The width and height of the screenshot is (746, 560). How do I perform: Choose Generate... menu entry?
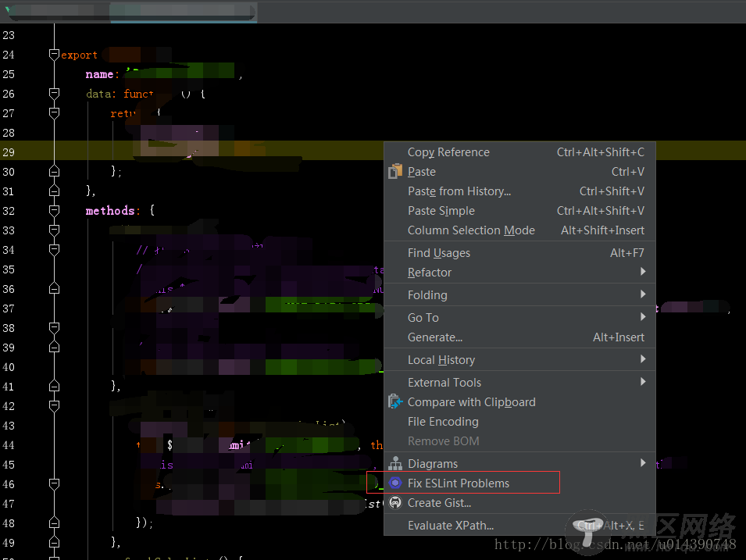pos(519,337)
